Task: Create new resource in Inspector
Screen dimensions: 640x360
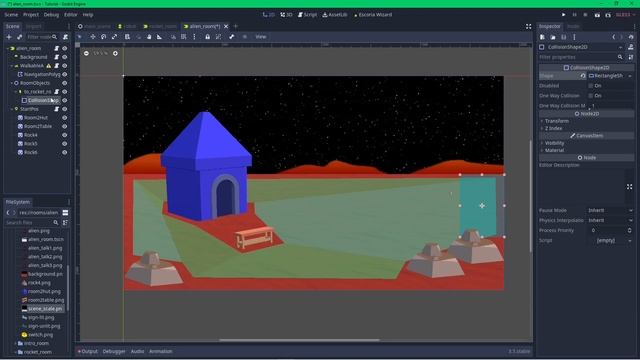Action: pyautogui.click(x=542, y=37)
